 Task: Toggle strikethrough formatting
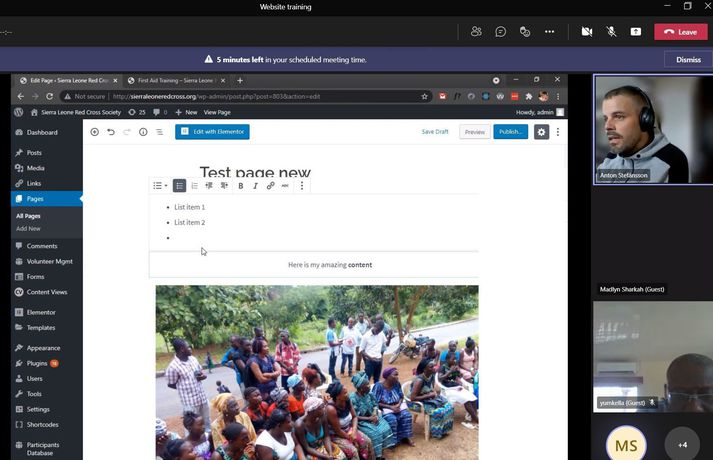(x=285, y=185)
